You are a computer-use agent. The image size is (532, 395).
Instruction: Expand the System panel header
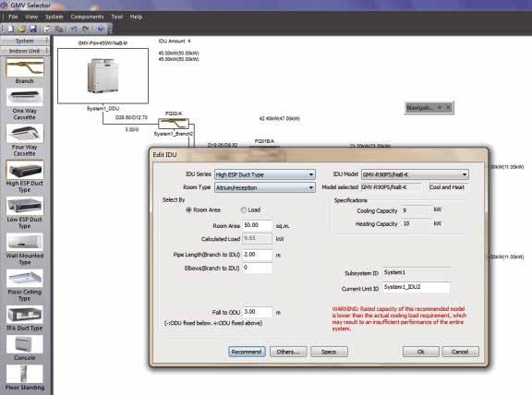25,41
